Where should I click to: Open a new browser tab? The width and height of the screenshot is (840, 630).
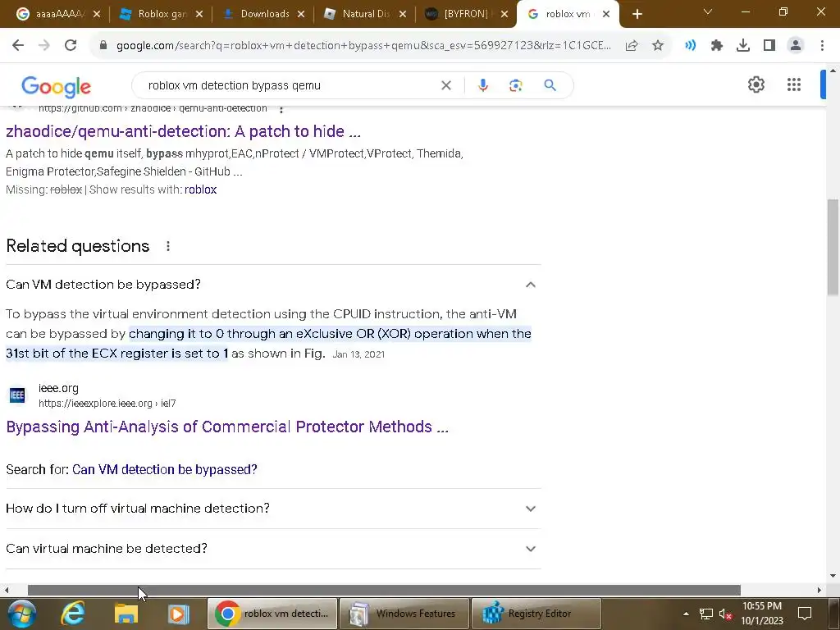click(x=637, y=14)
